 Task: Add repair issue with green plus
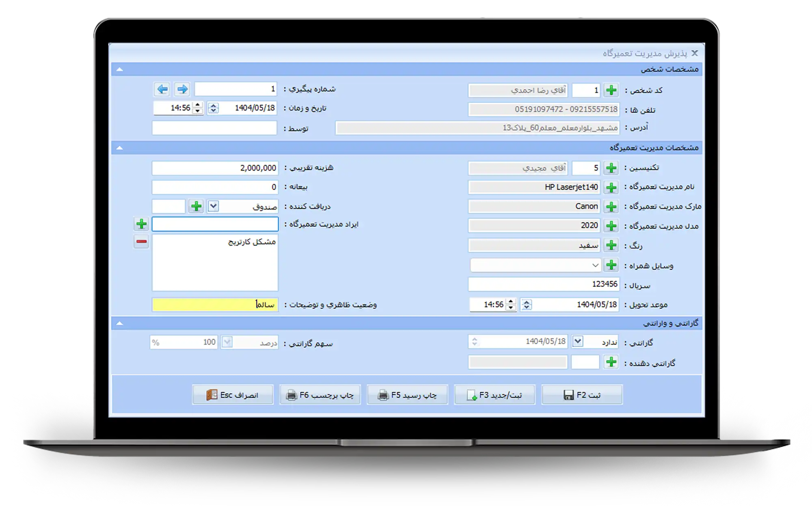tap(141, 224)
